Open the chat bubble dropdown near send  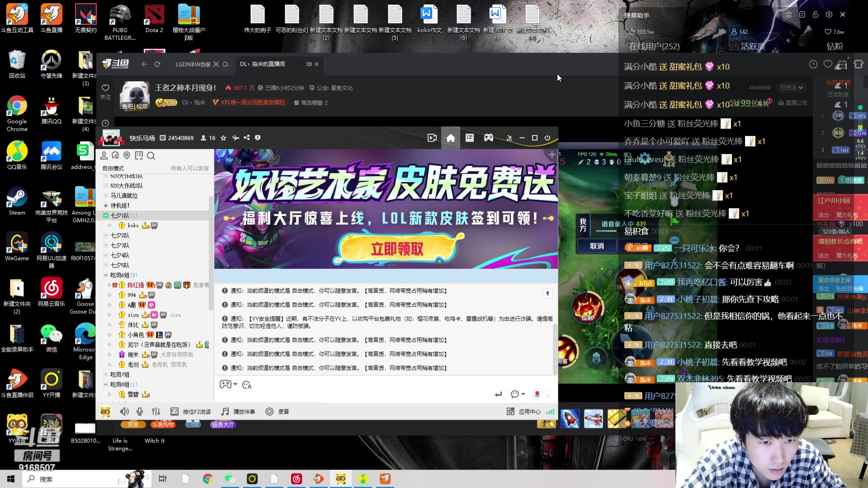point(518,394)
